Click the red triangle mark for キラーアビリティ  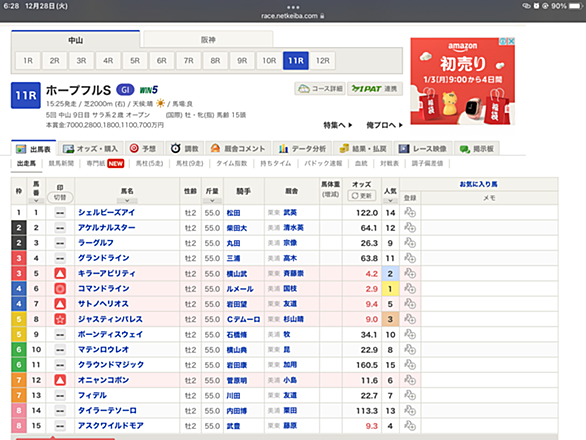[60, 273]
